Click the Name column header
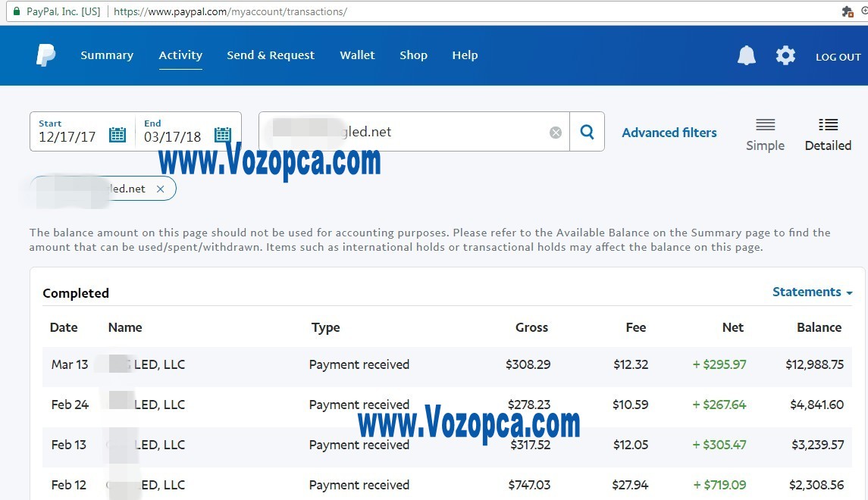 (125, 327)
